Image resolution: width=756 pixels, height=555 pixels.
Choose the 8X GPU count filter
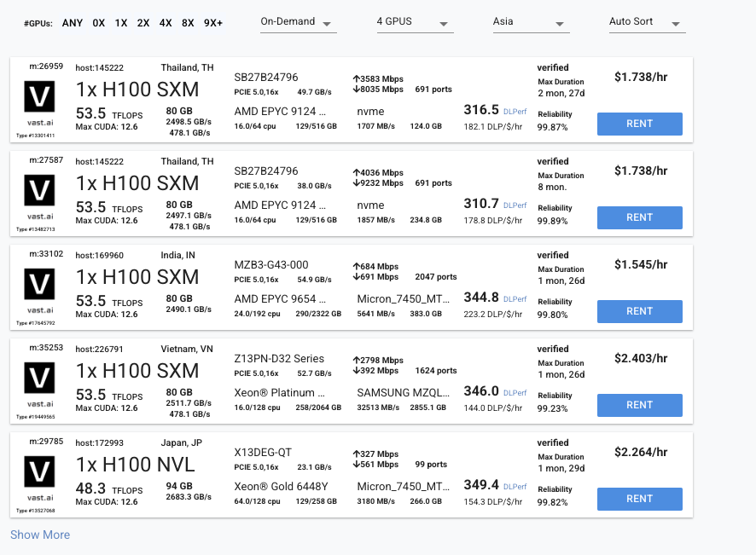[x=188, y=23]
